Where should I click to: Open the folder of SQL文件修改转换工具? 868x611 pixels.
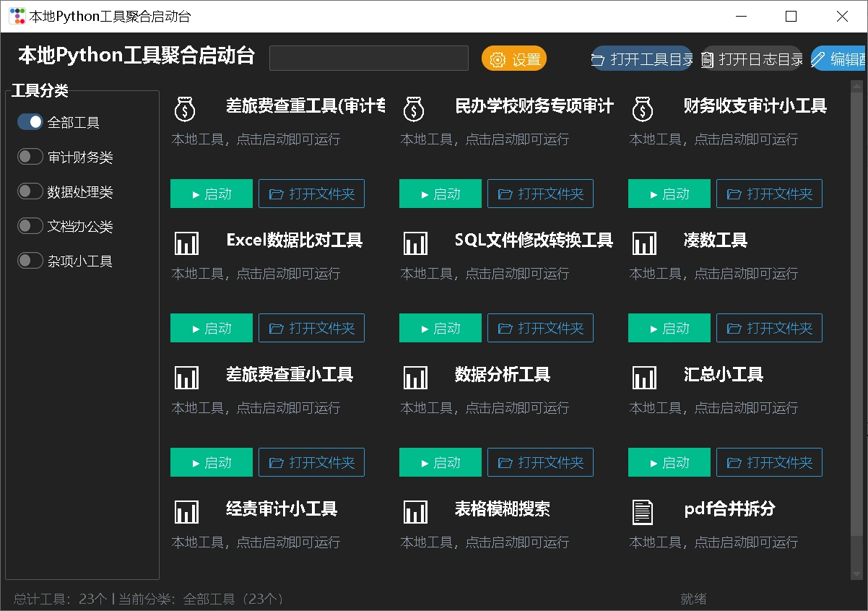point(540,328)
